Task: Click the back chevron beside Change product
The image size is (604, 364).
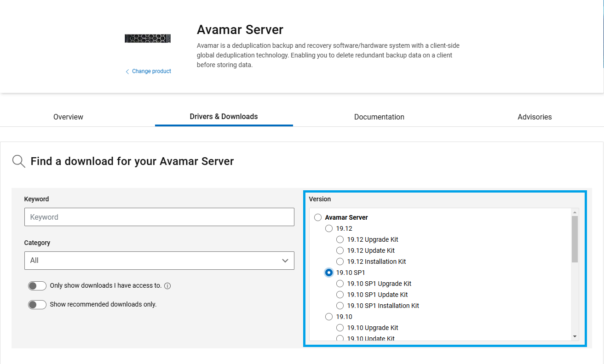Action: click(127, 71)
